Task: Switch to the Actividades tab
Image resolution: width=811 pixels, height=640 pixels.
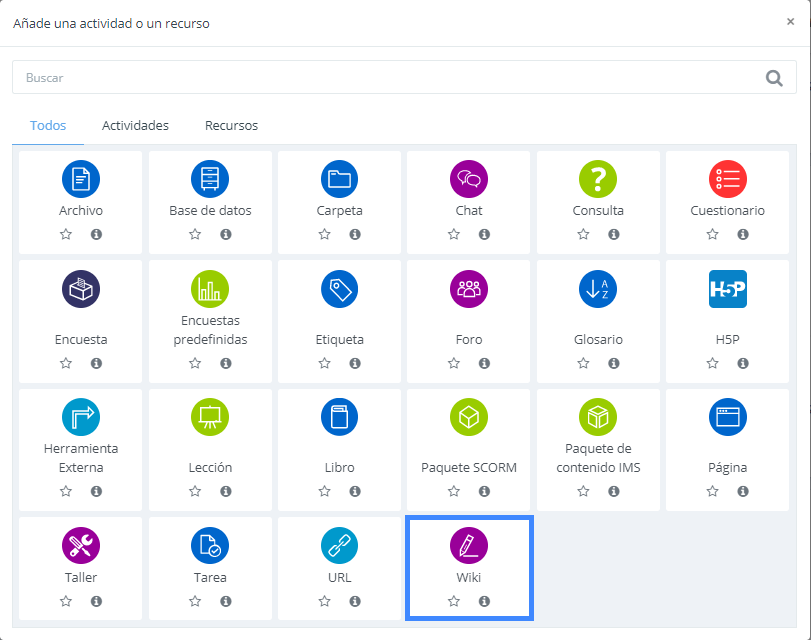Action: pos(135,126)
